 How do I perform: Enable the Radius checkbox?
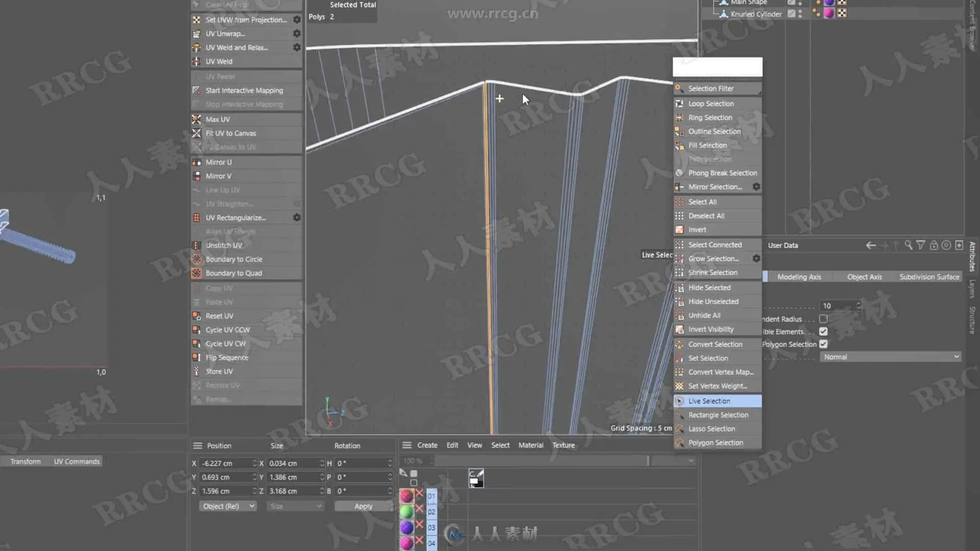pos(823,319)
